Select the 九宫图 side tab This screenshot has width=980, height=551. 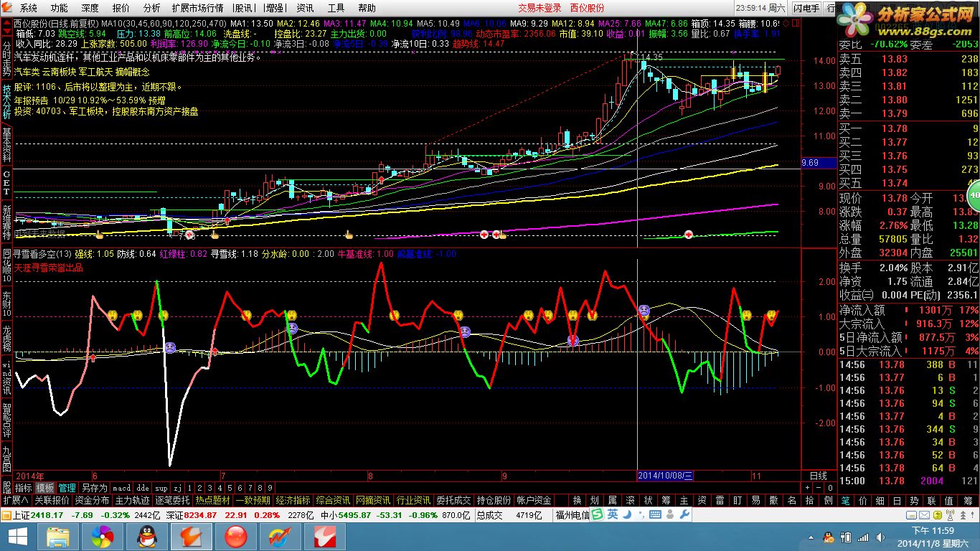[6, 459]
